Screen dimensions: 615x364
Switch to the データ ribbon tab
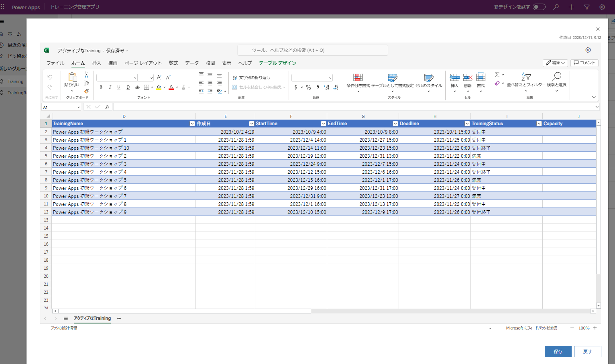(192, 63)
